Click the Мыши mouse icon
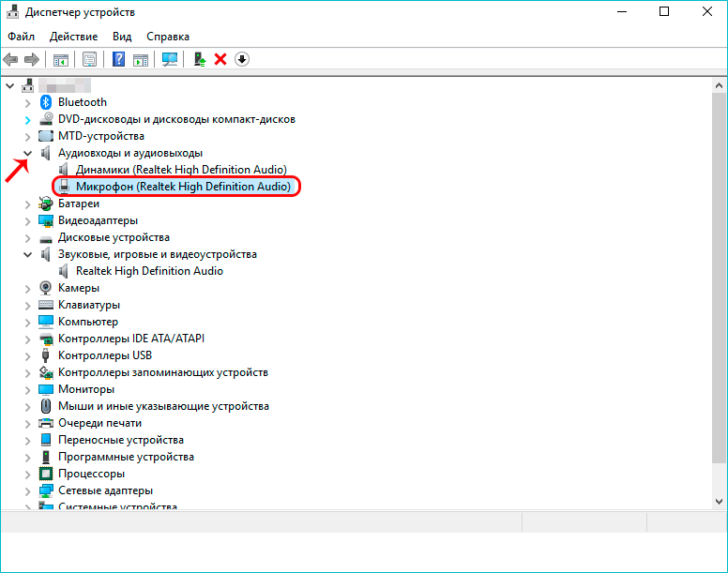The width and height of the screenshot is (728, 573). coord(45,406)
